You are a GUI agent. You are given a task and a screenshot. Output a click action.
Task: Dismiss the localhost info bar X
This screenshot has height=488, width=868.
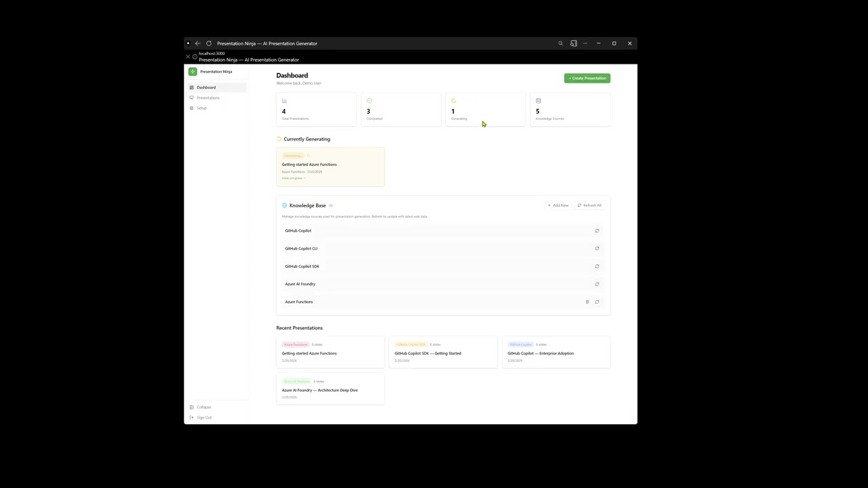188,57
